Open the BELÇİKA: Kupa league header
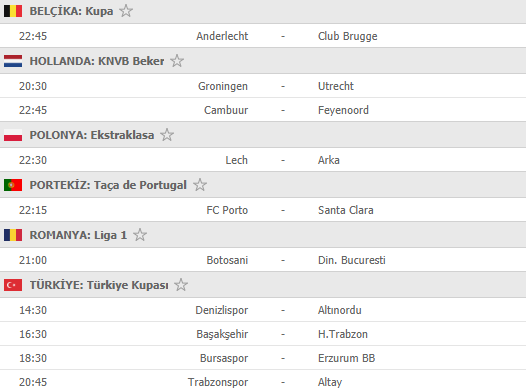The height and width of the screenshot is (392, 526). click(x=263, y=11)
